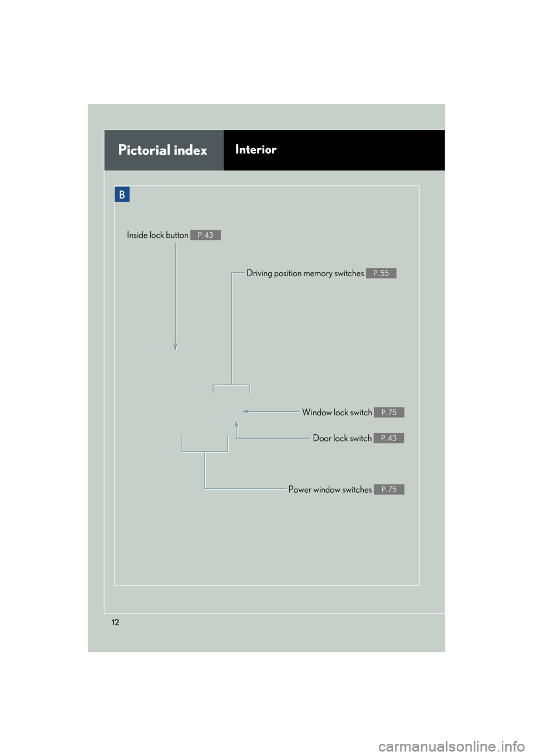Click the Power window switches label
This screenshot has width=534, height=756.
pyautogui.click(x=330, y=489)
